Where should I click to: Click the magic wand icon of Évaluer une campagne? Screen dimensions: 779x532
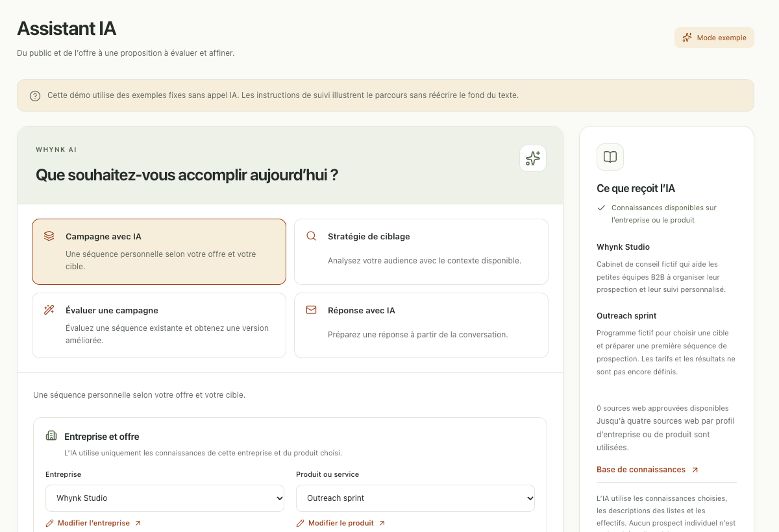[x=49, y=310]
